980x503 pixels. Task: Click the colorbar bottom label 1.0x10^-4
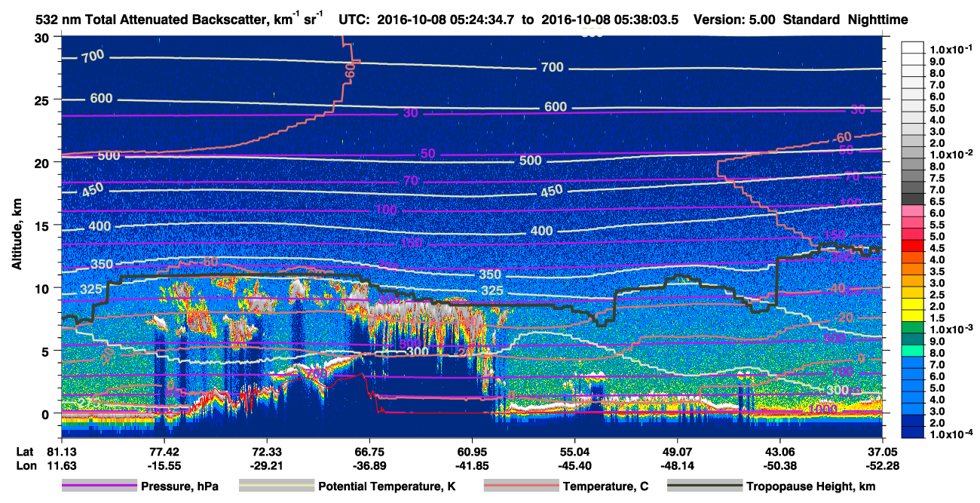click(953, 435)
